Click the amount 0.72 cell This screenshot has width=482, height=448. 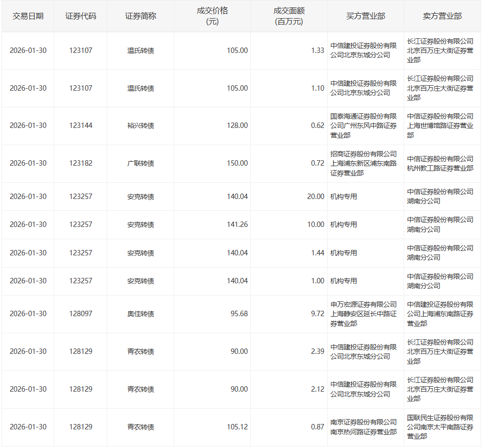click(289, 163)
